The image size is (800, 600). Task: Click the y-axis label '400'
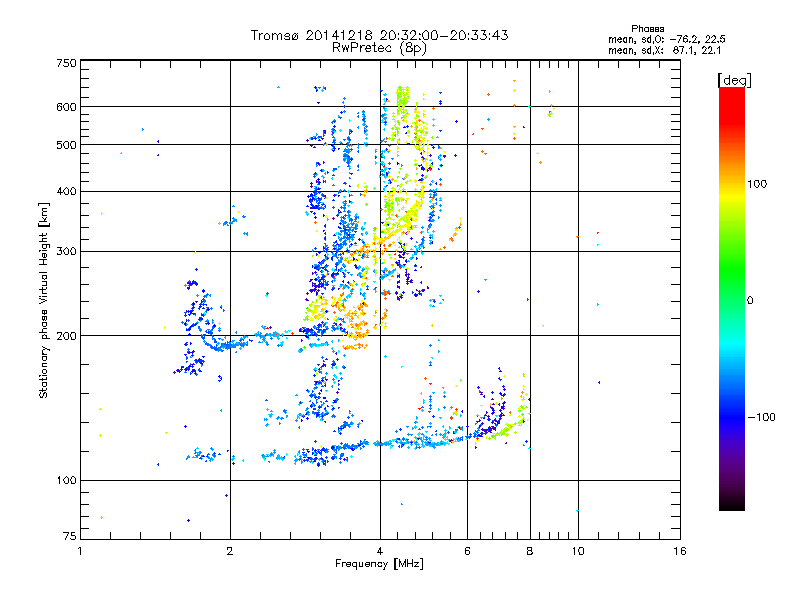(67, 192)
